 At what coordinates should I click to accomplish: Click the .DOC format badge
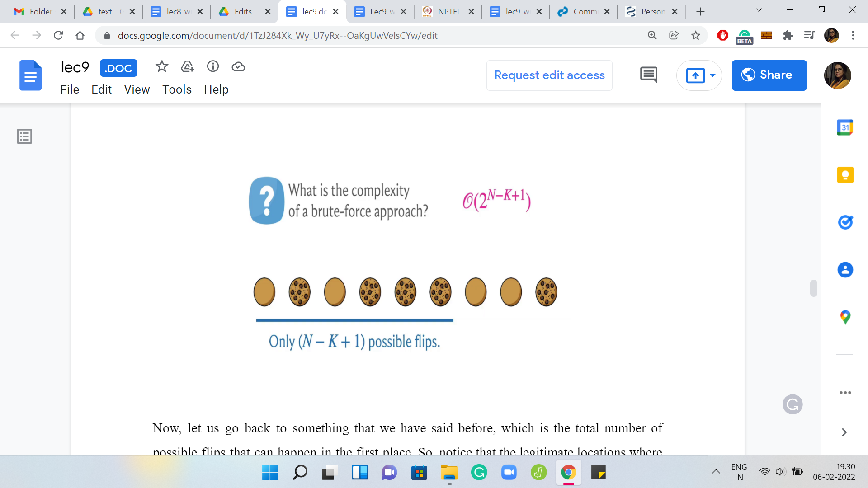click(x=118, y=68)
